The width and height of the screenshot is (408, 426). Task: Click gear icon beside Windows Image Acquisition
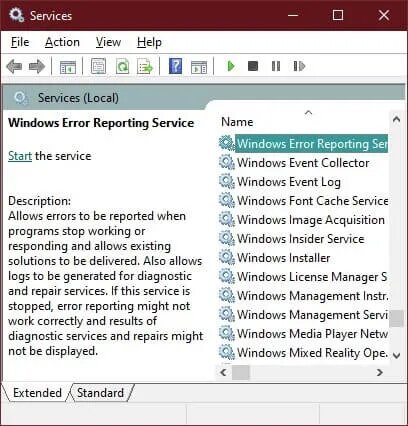click(x=227, y=219)
